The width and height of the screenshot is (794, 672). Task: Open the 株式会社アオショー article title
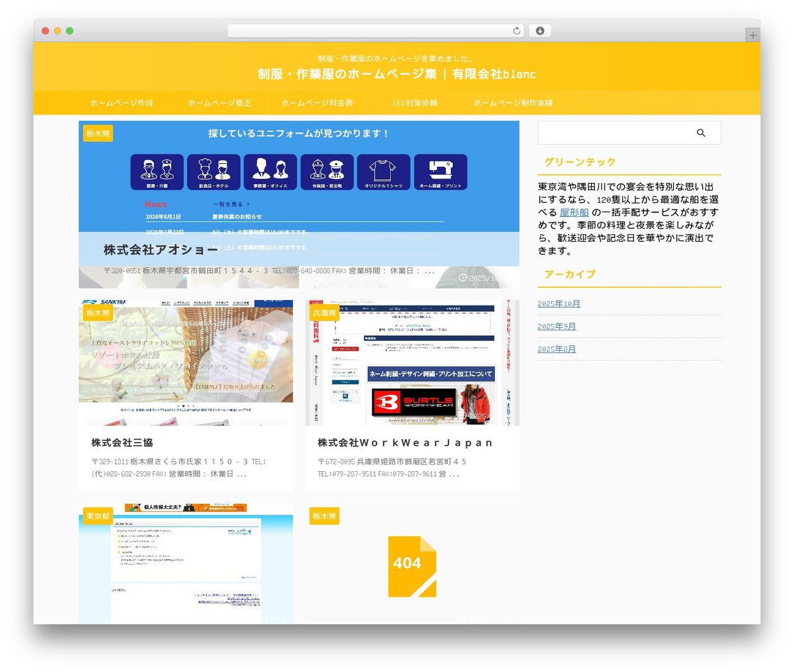(x=161, y=250)
